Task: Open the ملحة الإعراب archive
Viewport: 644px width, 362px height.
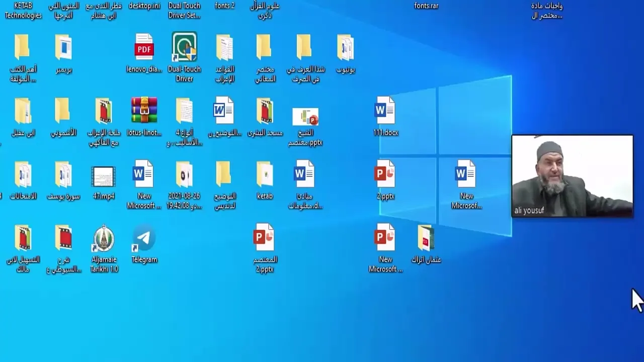Action: (104, 111)
